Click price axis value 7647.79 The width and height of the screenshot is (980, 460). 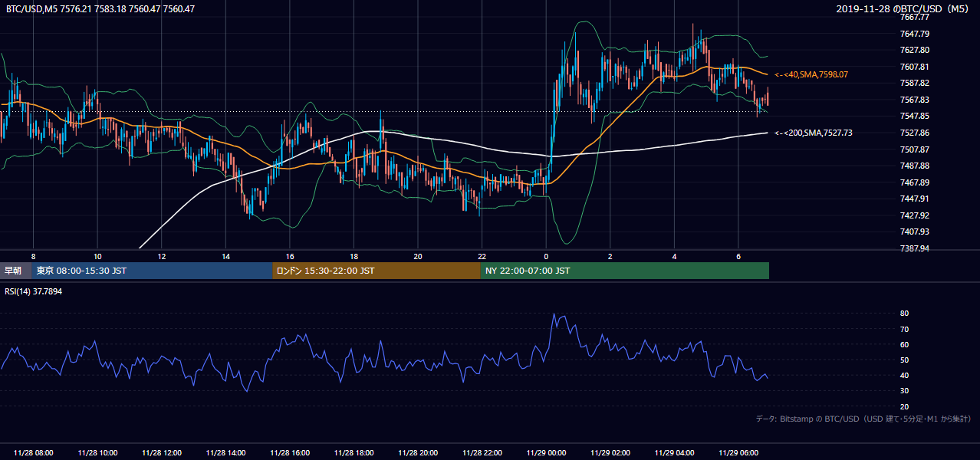[x=915, y=34]
